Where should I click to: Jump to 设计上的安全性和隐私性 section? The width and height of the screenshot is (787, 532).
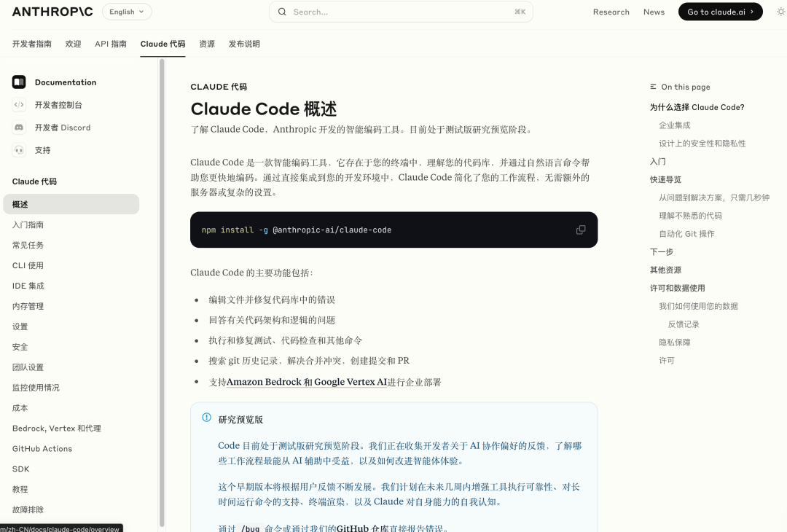click(702, 143)
